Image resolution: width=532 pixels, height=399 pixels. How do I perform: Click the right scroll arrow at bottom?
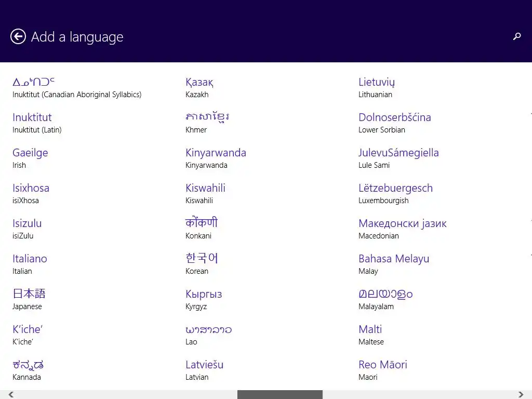pyautogui.click(x=521, y=394)
